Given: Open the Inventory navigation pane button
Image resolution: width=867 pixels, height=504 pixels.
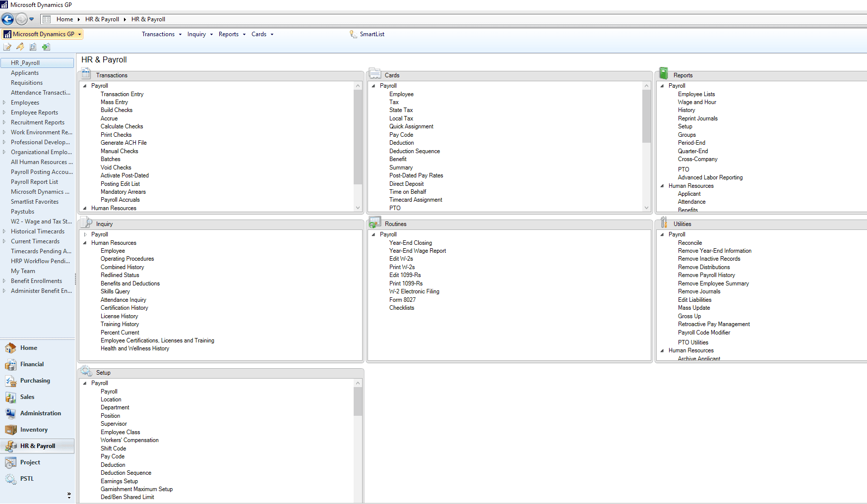Looking at the screenshot, I should [x=37, y=430].
